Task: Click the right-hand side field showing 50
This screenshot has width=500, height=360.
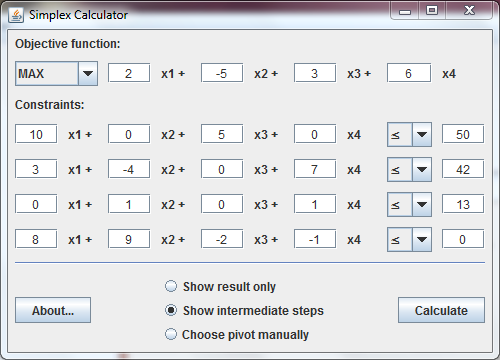Action: click(463, 134)
